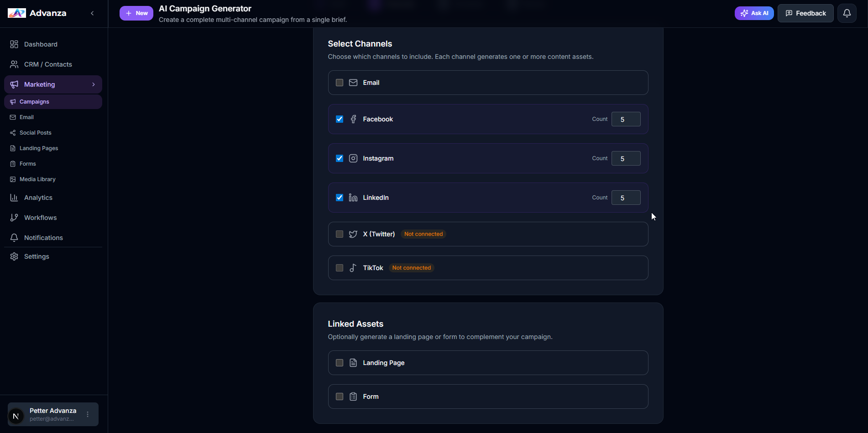Select the Landing Pages sidebar item
The height and width of the screenshot is (433, 868).
(x=39, y=148)
